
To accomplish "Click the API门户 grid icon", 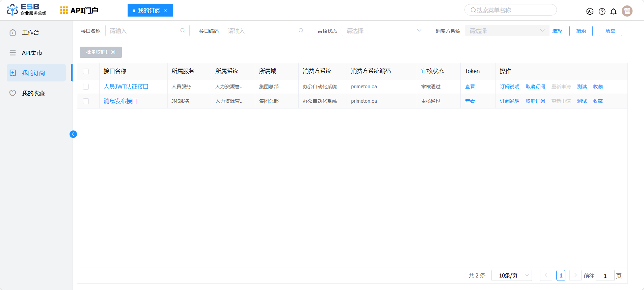I will click(64, 10).
